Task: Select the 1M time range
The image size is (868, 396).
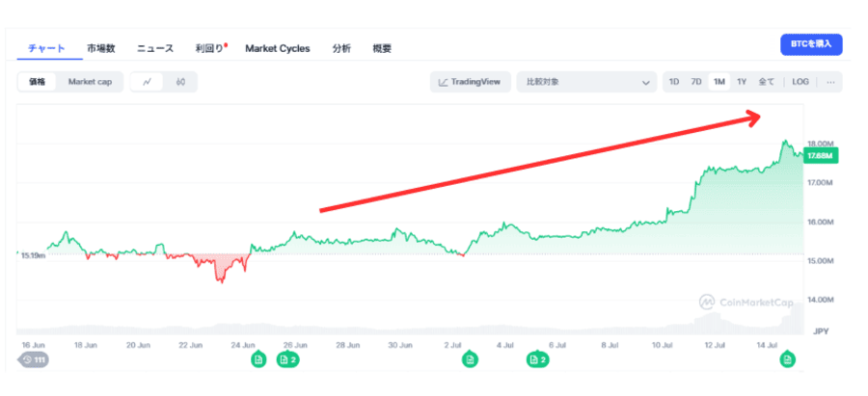Action: click(719, 82)
